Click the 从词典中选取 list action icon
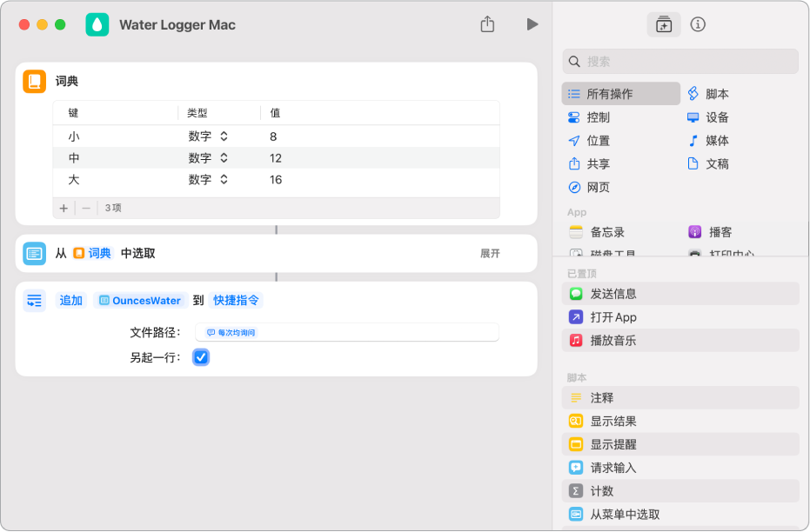 click(35, 253)
